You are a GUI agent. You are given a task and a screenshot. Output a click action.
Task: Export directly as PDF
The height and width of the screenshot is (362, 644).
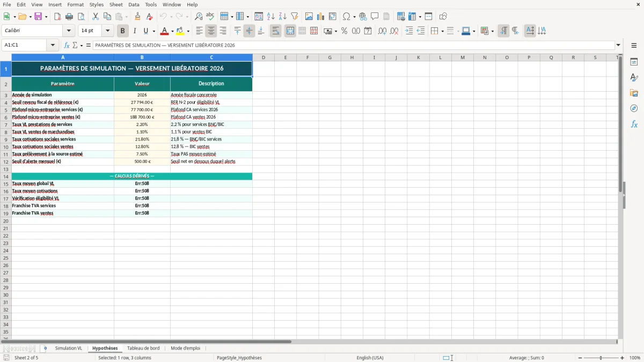[x=57, y=17]
